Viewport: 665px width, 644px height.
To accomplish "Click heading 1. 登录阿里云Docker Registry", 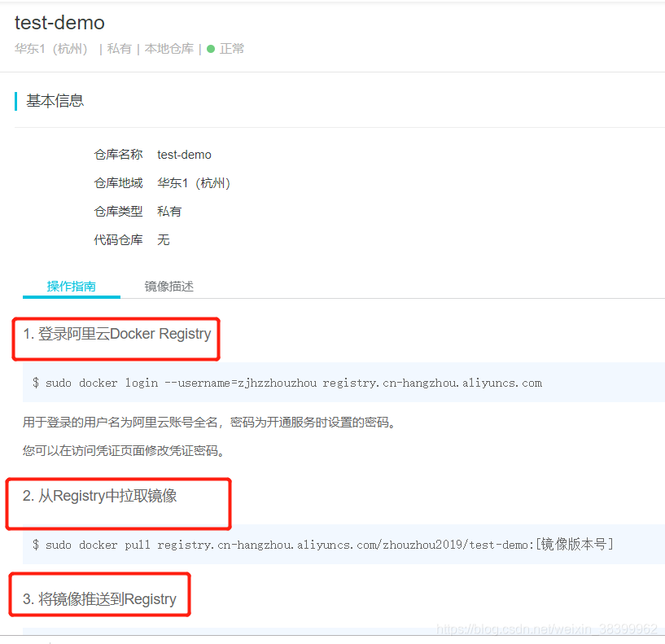I will click(x=117, y=335).
